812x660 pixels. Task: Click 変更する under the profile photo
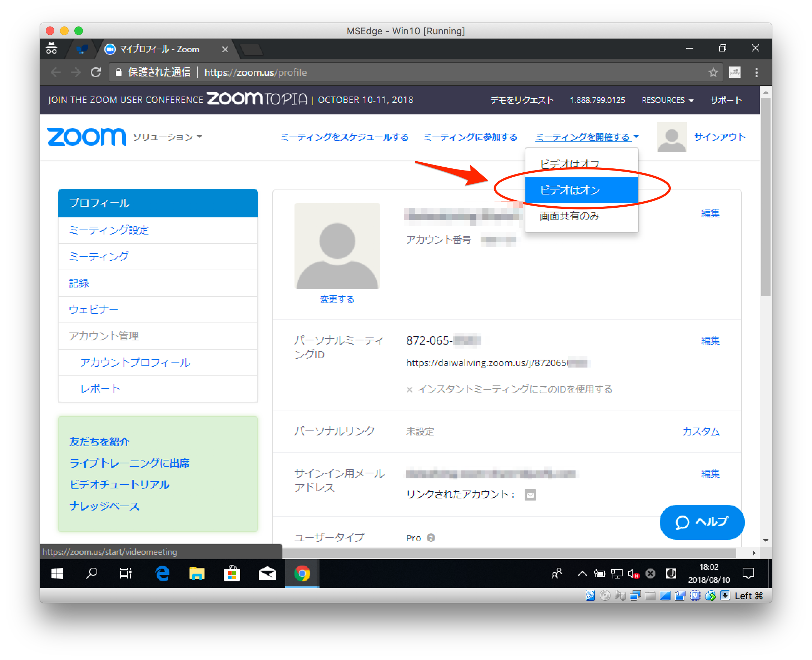coord(337,300)
